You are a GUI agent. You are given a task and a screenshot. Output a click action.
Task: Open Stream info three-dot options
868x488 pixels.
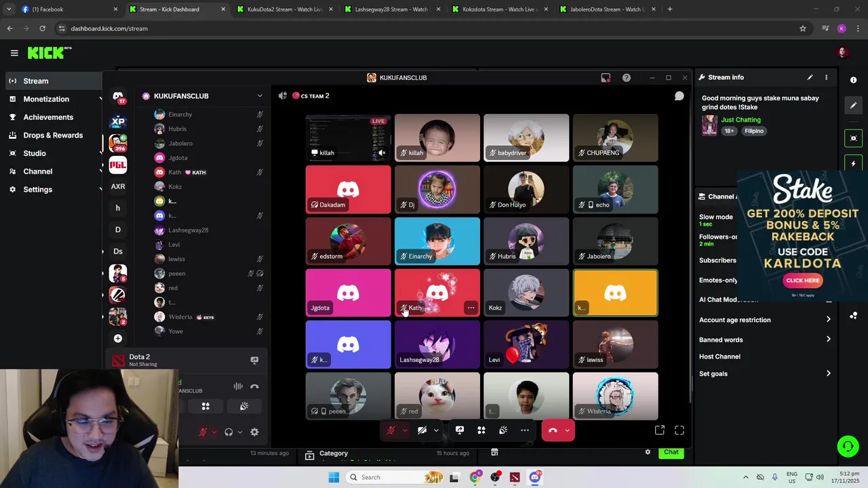click(826, 77)
